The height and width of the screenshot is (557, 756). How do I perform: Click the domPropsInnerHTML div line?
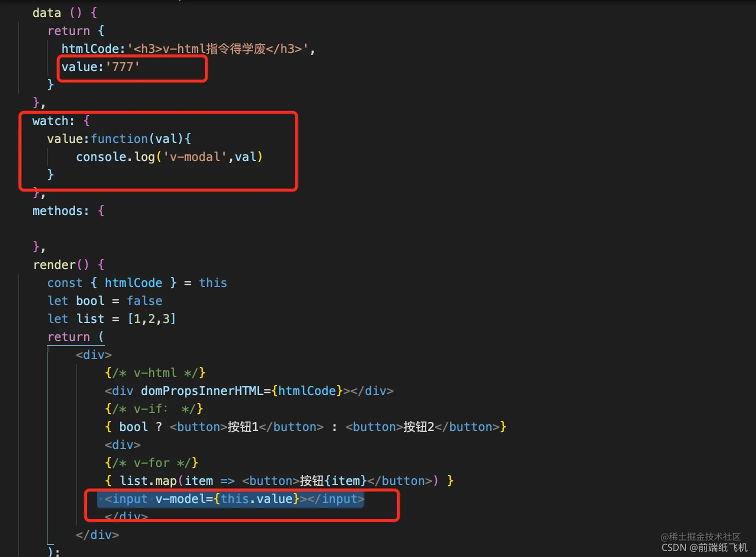coord(249,390)
